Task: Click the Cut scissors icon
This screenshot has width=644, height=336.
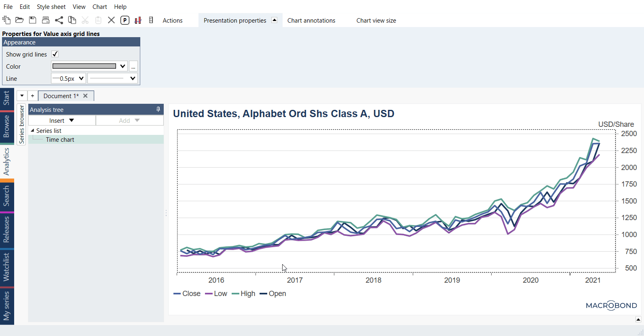Action: click(85, 20)
